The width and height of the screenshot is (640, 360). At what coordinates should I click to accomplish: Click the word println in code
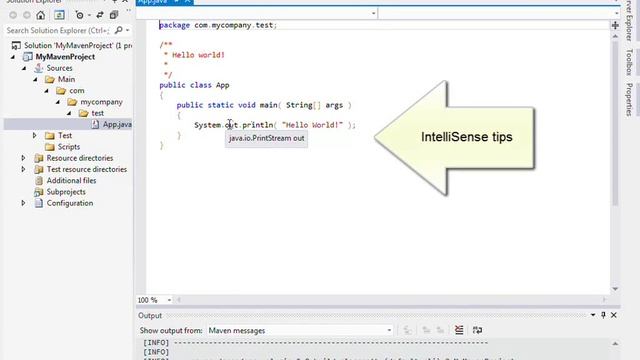tap(258, 125)
